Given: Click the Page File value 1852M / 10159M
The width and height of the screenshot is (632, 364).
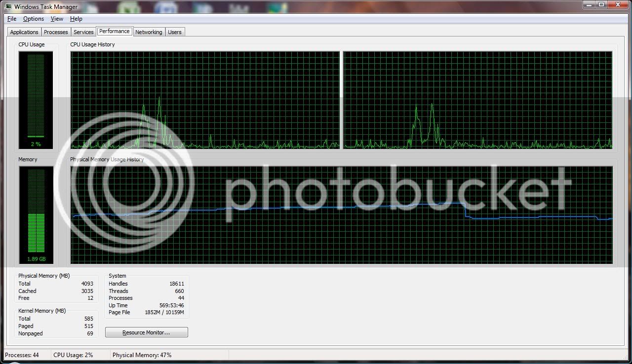Looking at the screenshot, I should pos(164,312).
